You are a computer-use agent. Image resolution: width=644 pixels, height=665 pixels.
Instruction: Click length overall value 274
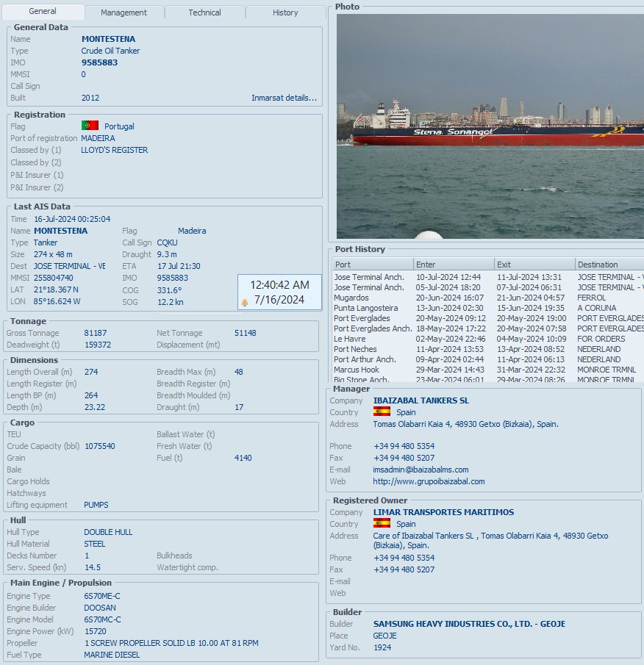91,372
